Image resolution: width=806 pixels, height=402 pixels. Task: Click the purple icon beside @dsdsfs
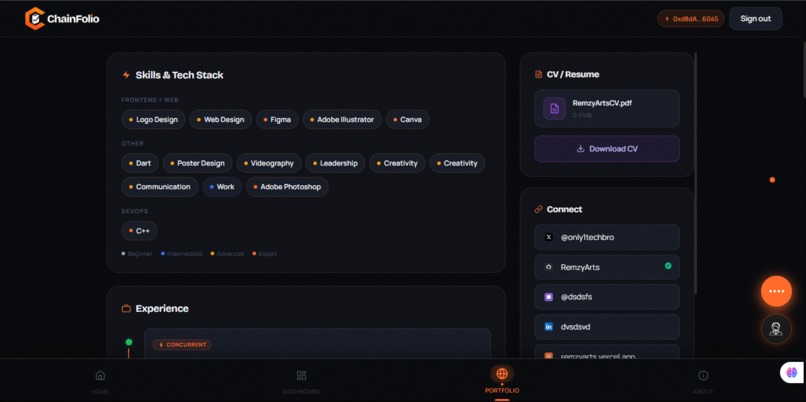(548, 297)
